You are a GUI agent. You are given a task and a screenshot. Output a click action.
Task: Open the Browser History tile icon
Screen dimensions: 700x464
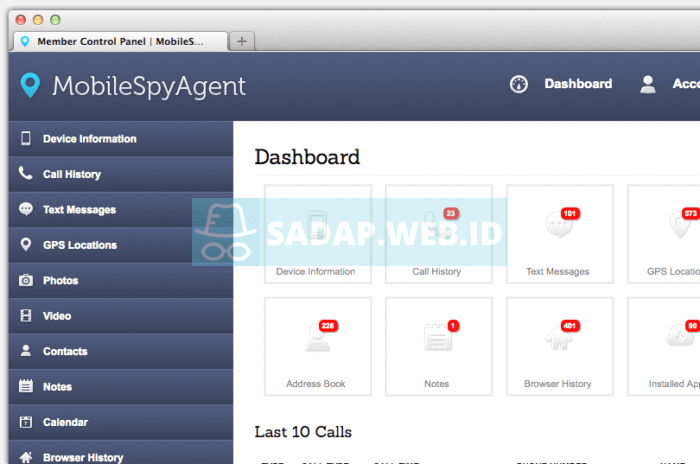pos(558,340)
